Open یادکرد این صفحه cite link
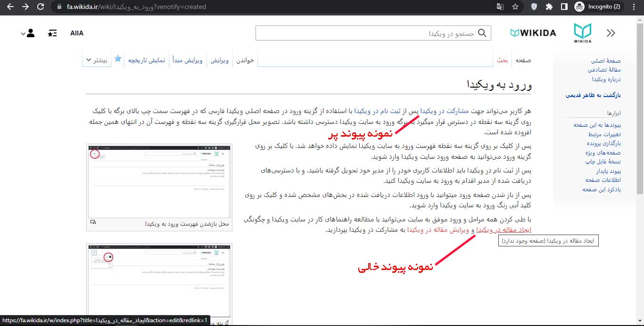The image size is (644, 326). pos(602,189)
